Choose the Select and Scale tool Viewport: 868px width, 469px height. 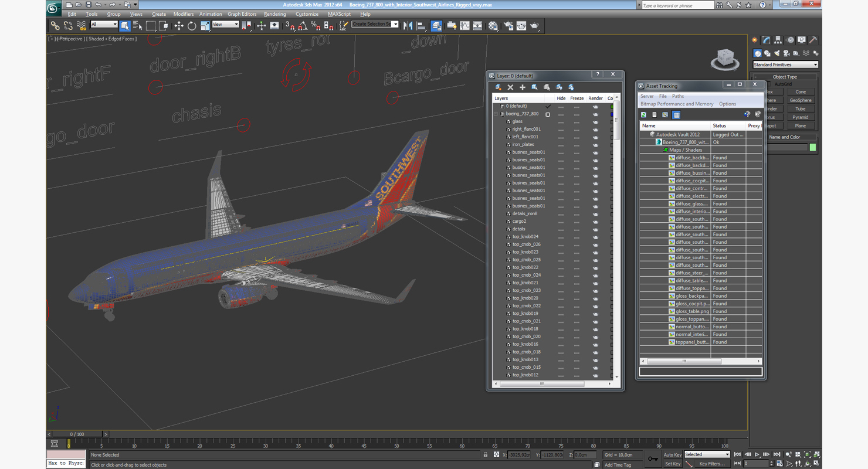[x=205, y=26]
